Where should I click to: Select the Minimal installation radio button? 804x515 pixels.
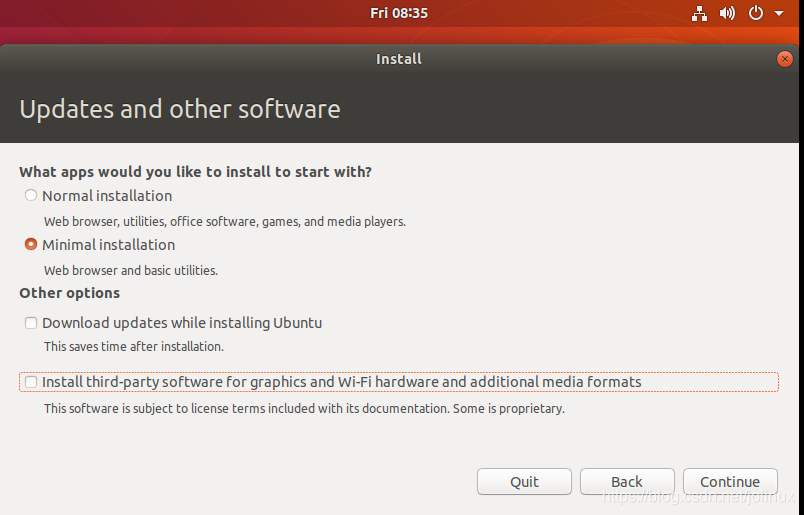pos(31,244)
